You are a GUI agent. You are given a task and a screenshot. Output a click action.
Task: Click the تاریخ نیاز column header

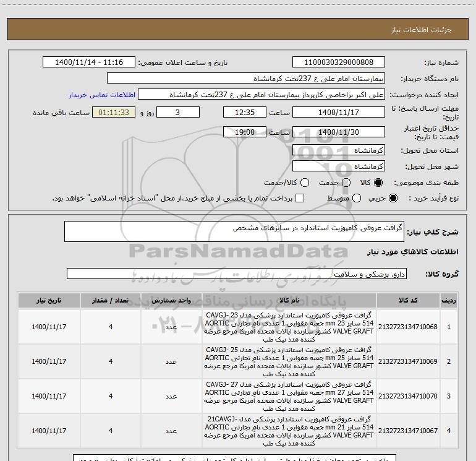pos(49,301)
